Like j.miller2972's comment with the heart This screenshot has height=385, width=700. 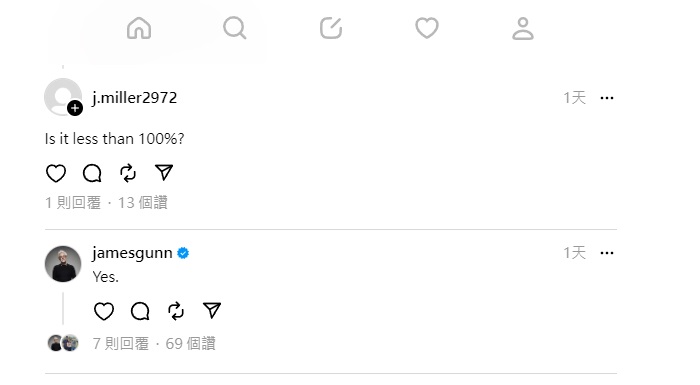pyautogui.click(x=56, y=173)
